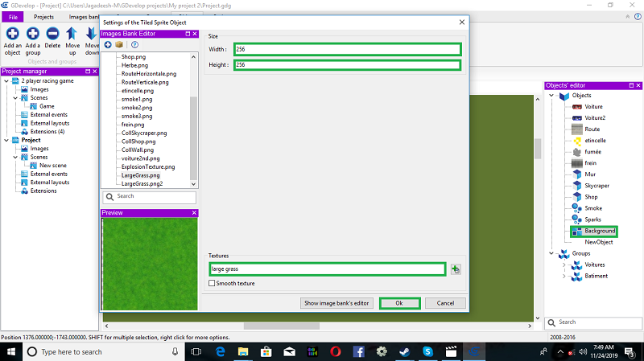Open Microsoft Edge from the taskbar
This screenshot has height=361, width=644.
pyautogui.click(x=221, y=351)
